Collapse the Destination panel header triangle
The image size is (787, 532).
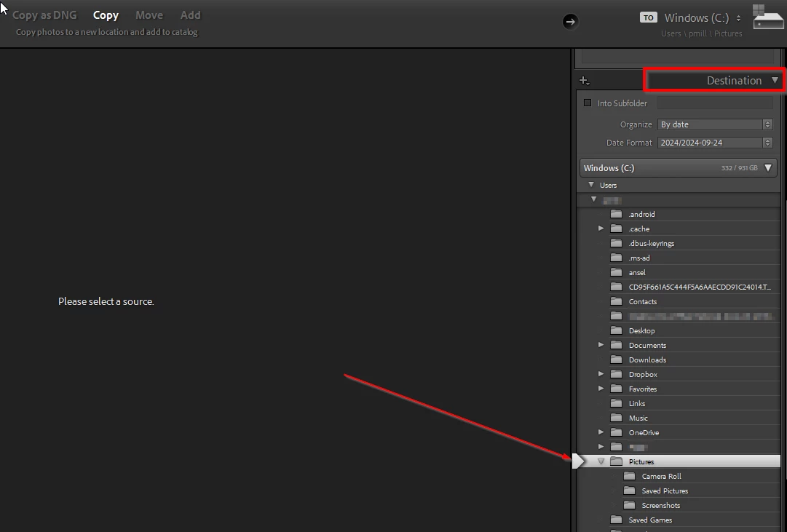click(x=775, y=80)
